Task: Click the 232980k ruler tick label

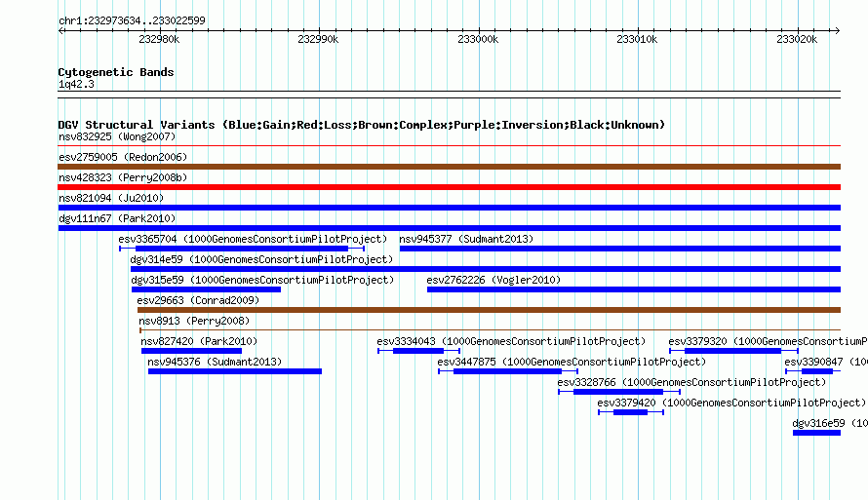Action: click(159, 39)
